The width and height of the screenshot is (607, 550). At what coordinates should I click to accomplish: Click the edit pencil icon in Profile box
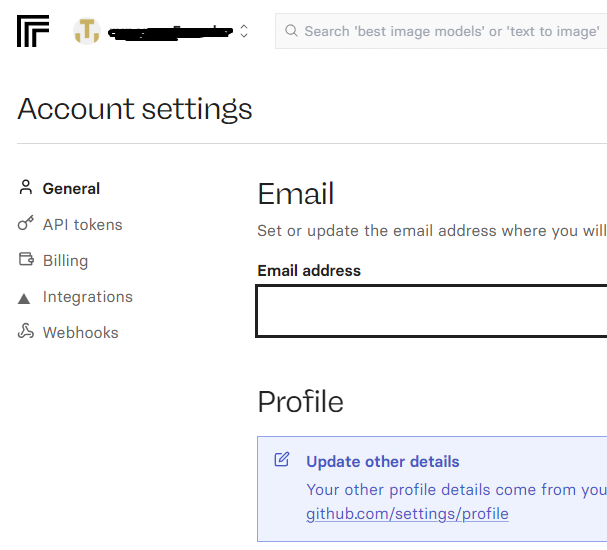(282, 460)
